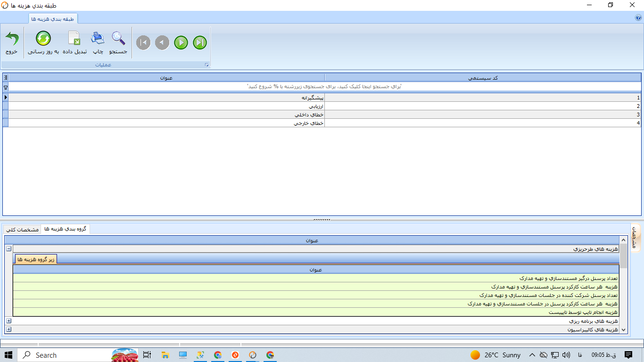Select the ارزیابی row
The image size is (644, 362).
[x=325, y=106]
